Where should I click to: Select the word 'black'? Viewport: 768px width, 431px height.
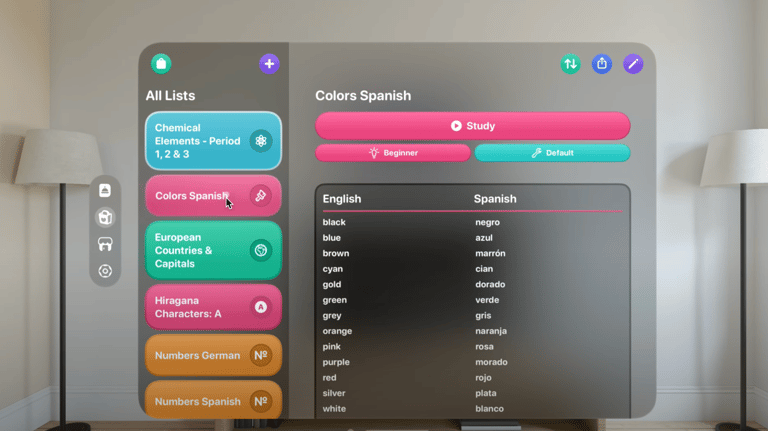(334, 222)
